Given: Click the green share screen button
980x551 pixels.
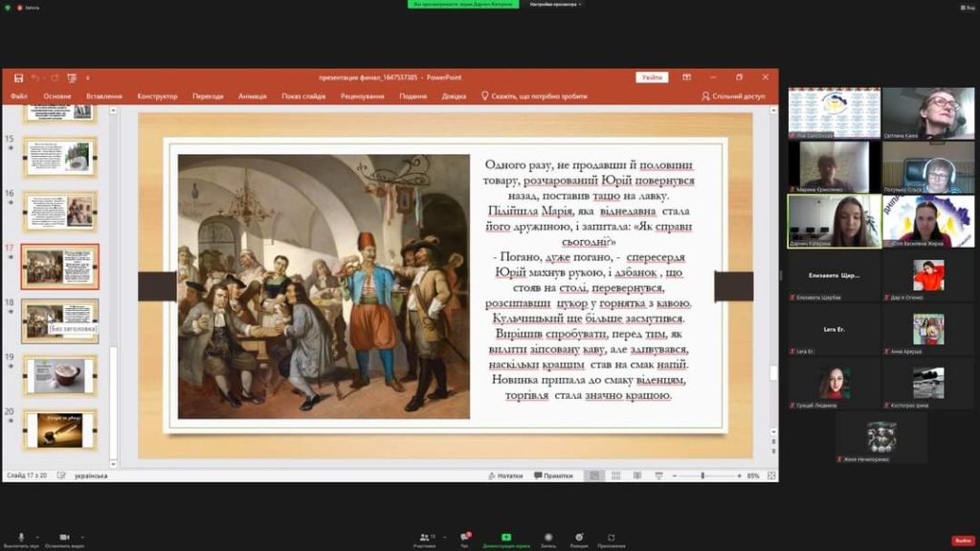Looking at the screenshot, I should click(x=506, y=540).
